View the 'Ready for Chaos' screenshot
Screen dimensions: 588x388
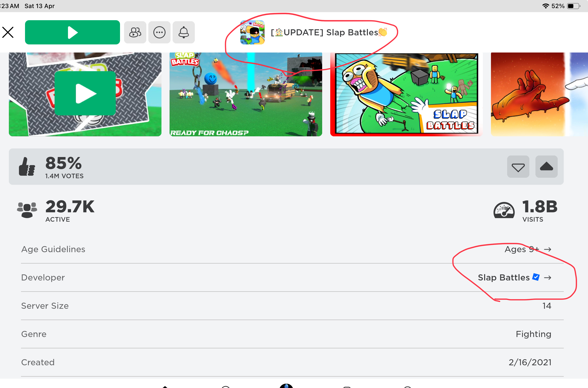(x=246, y=94)
